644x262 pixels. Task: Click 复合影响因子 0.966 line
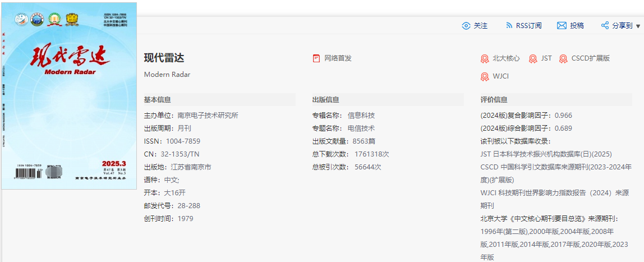tap(526, 116)
